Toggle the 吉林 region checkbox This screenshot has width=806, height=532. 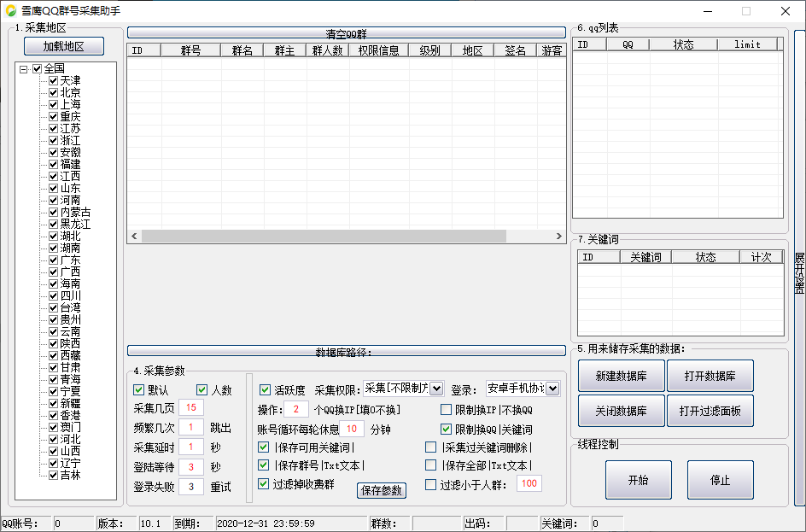(x=53, y=475)
